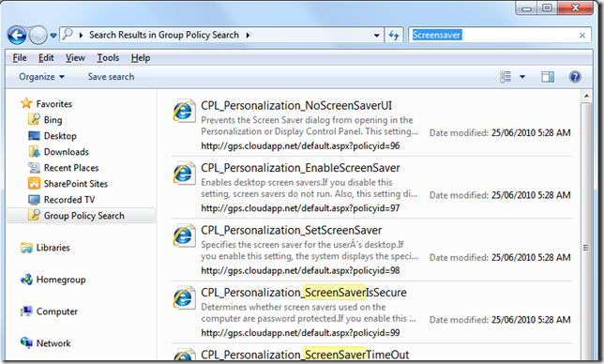Click the Libraries icon
The image size is (604, 364).
[26, 248]
